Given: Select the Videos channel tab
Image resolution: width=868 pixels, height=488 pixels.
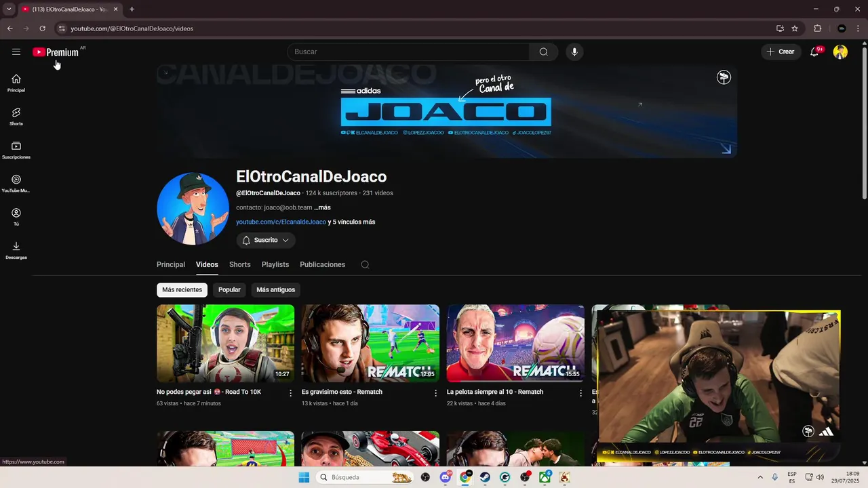Looking at the screenshot, I should coord(207,264).
